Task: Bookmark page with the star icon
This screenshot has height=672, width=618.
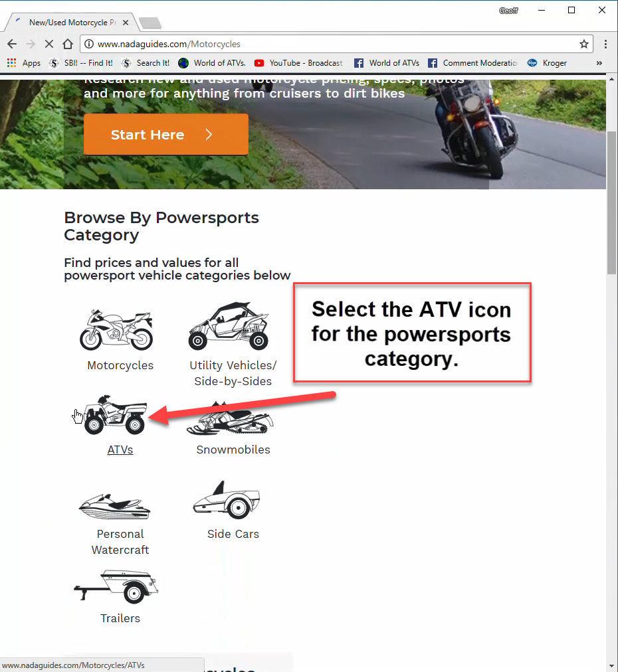Action: pos(583,44)
